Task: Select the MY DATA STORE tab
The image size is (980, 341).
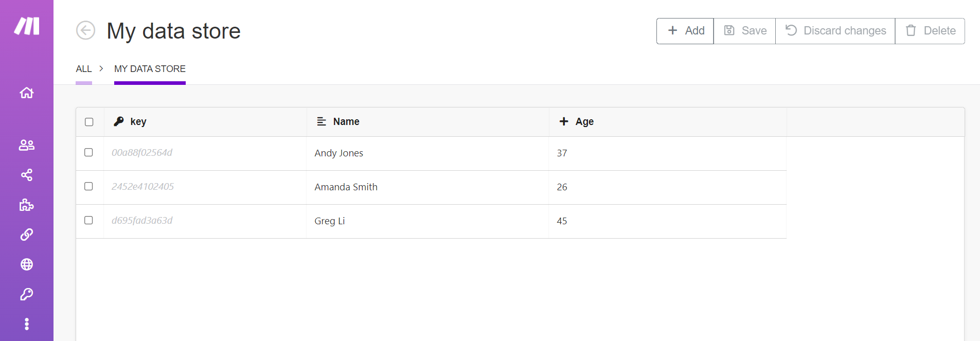Action: [150, 69]
